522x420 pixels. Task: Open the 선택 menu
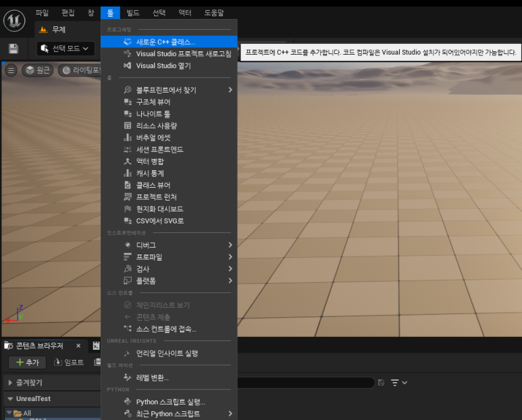(159, 13)
